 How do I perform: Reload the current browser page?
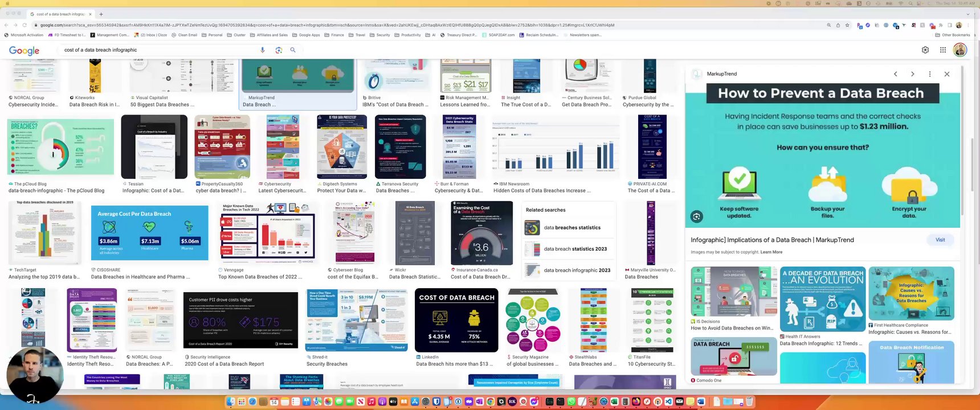click(x=24, y=25)
